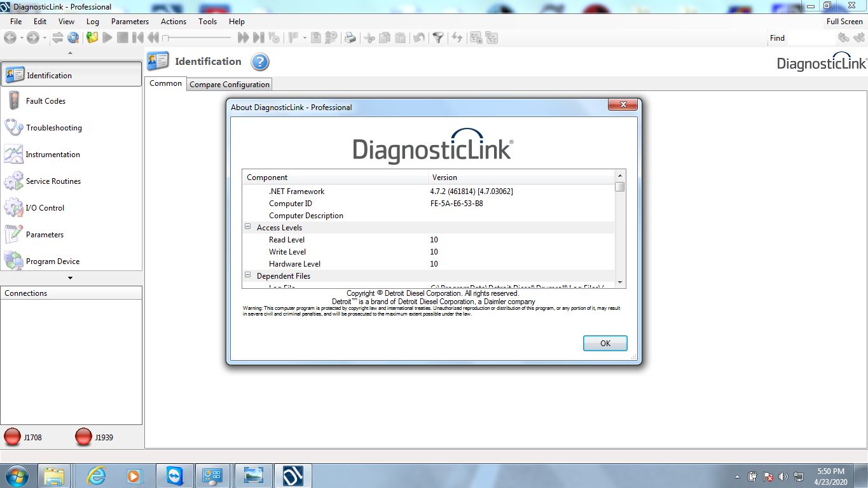Click the Cut scissors toolbar icon
Viewport: 868px width, 488px height.
click(x=369, y=38)
